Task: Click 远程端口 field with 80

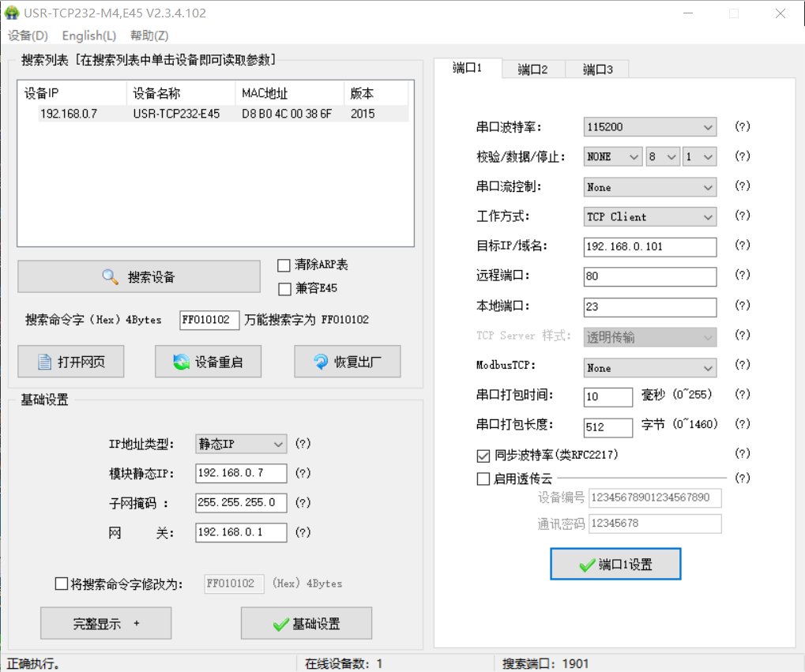Action: point(650,276)
